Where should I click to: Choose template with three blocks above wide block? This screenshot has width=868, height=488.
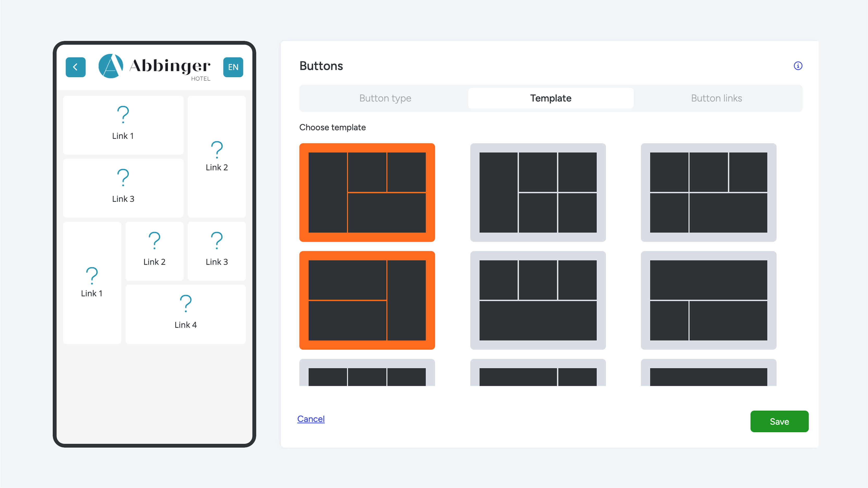coord(538,300)
